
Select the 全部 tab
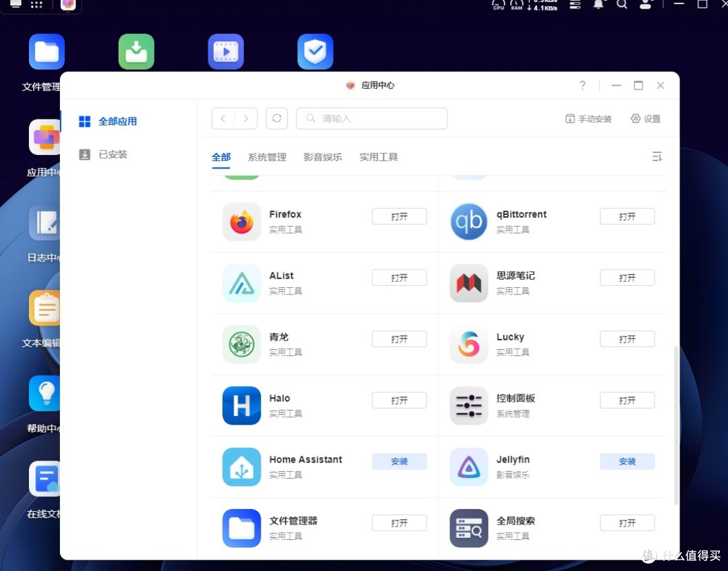pos(221,157)
